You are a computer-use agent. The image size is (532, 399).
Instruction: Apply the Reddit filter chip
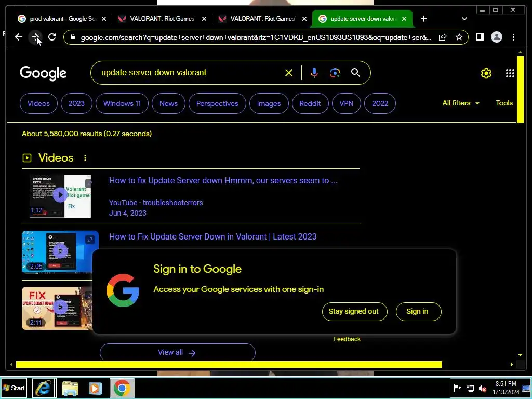pos(310,103)
